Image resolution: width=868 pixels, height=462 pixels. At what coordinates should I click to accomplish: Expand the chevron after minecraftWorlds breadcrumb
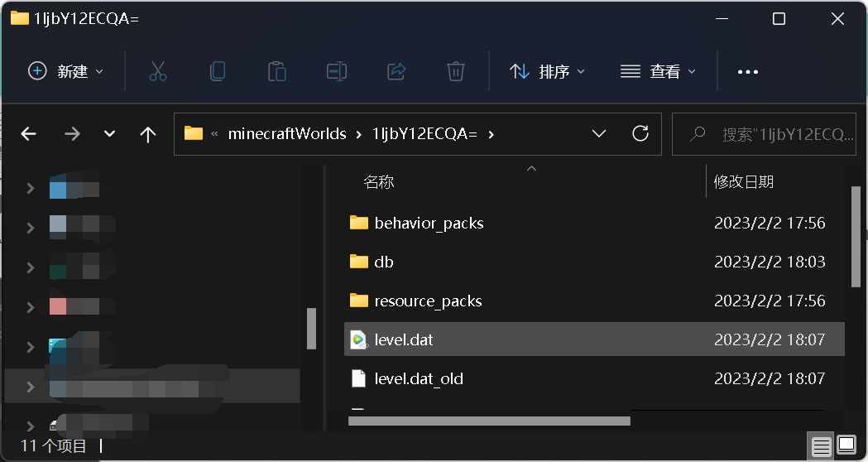point(359,134)
